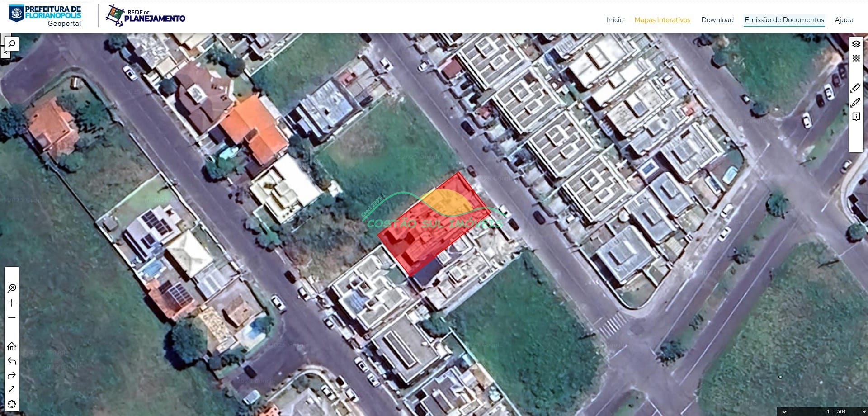The height and width of the screenshot is (416, 868).
Task: Collapse the left panel with double-chevron
Action: tap(5, 53)
